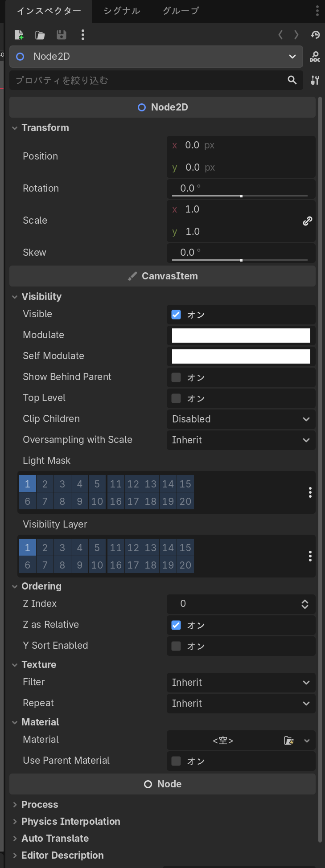Enable Show Behind Parent
325x868 pixels.
176,377
